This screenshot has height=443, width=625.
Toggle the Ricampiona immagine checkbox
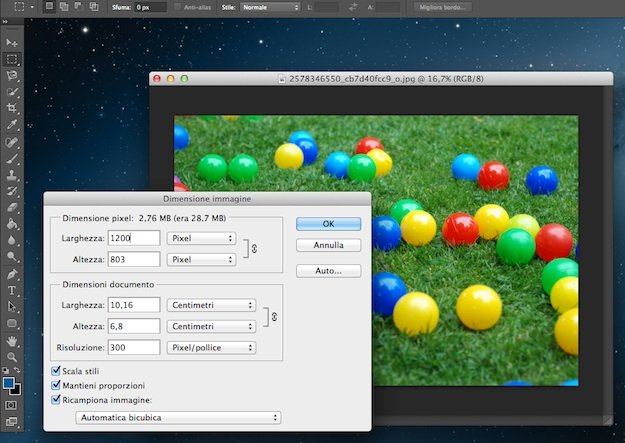pyautogui.click(x=56, y=400)
